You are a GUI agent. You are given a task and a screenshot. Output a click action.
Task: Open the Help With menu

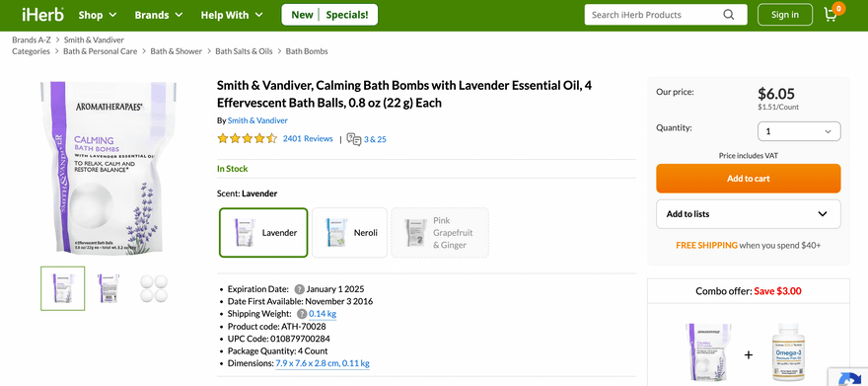point(232,15)
